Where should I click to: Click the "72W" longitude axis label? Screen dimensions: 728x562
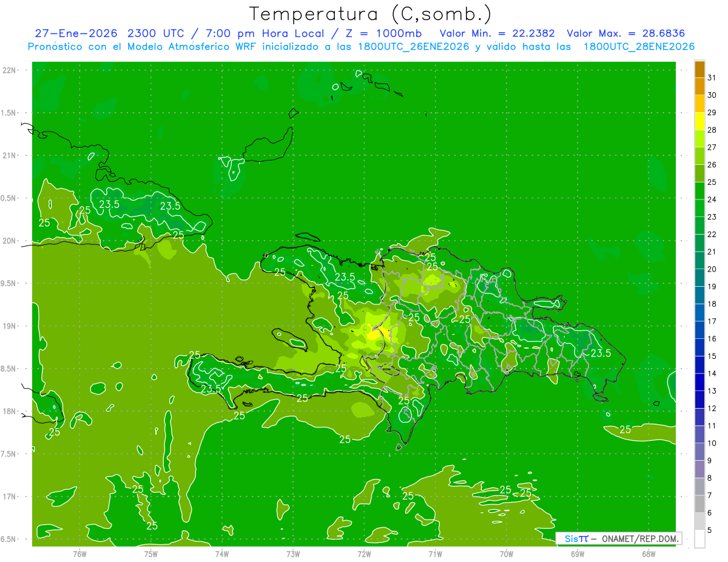(x=364, y=554)
